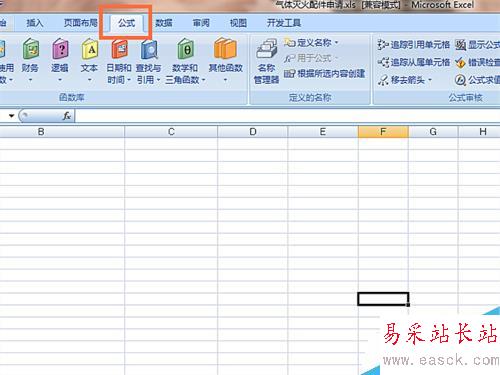This screenshot has width=500, height=375.
Task: Switch to the 插入 (Insert) tab
Action: [x=35, y=23]
